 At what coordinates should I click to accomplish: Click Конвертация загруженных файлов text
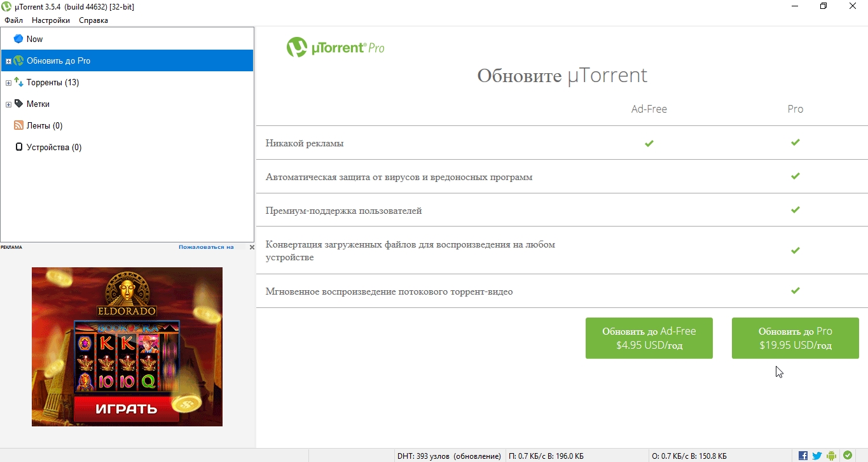[410, 251]
